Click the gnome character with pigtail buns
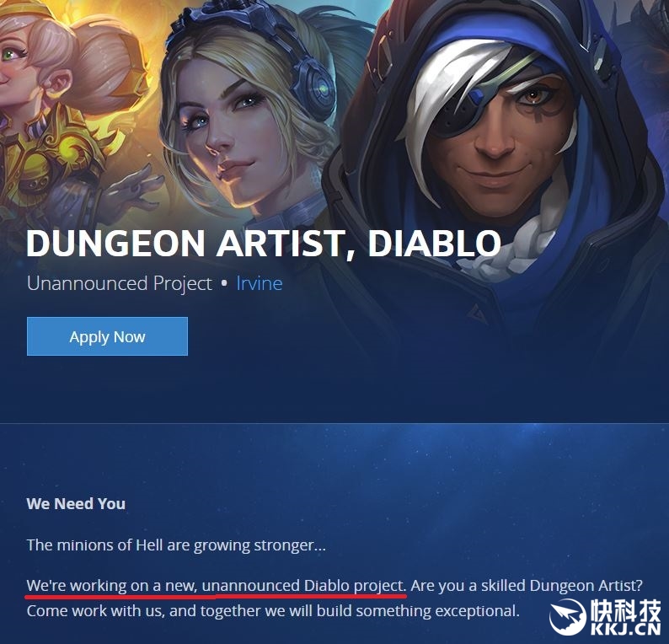Image resolution: width=669 pixels, height=644 pixels. point(56,107)
